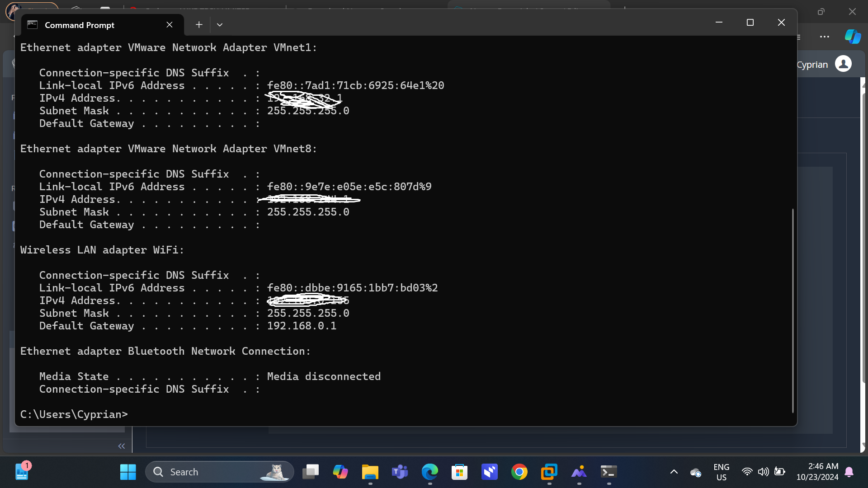Launch Google Chrome from the taskbar
This screenshot has height=488, width=868.
click(519, 472)
